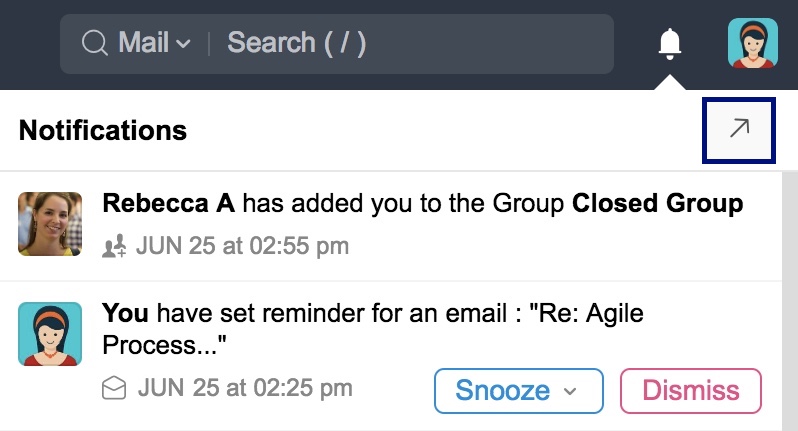Click the avatar beside the reminder notification
This screenshot has height=431, width=798.
click(x=50, y=334)
